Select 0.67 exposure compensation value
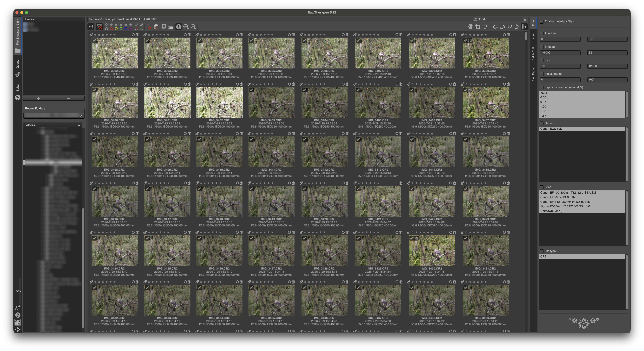 click(582, 102)
